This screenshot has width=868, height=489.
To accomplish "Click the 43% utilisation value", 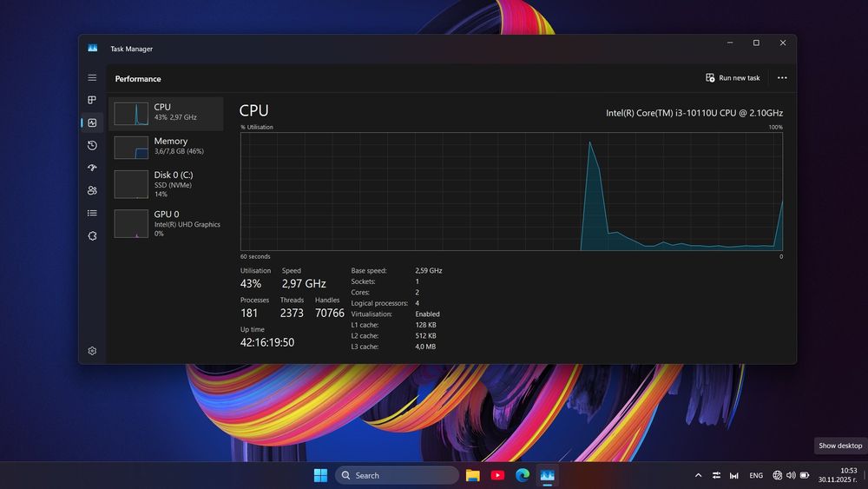I will pyautogui.click(x=251, y=283).
